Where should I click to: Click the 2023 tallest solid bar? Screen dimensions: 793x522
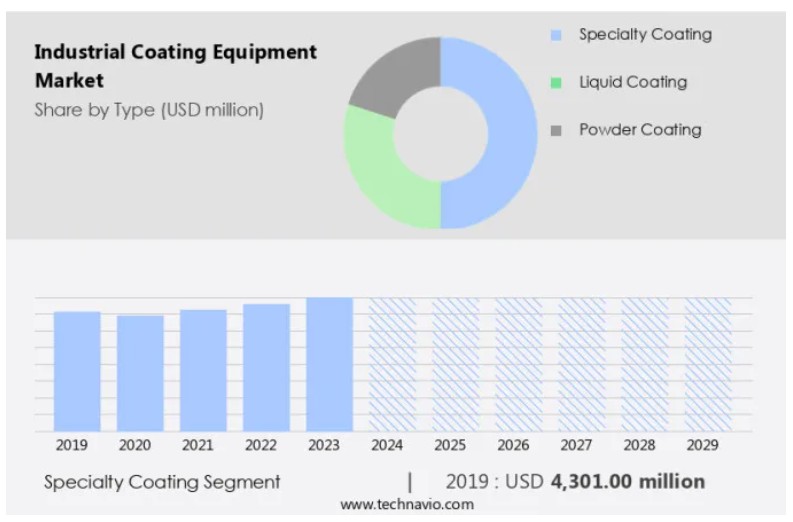click(x=329, y=363)
